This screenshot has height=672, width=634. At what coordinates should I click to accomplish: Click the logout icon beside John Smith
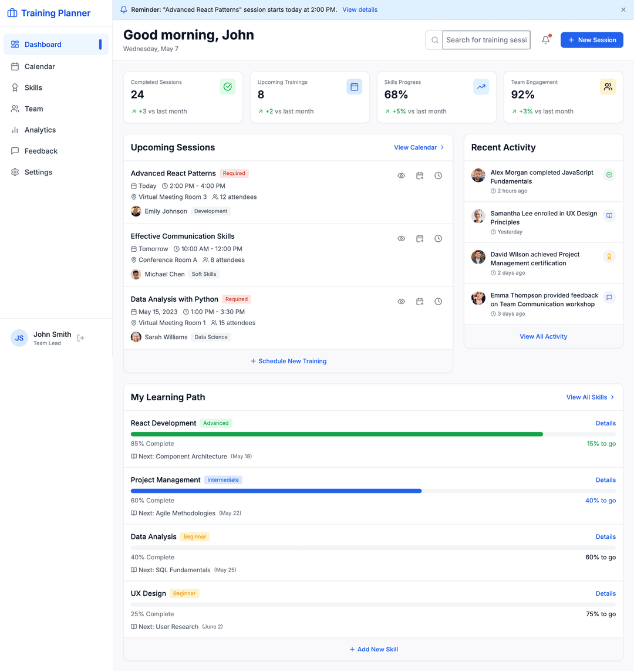pos(81,338)
